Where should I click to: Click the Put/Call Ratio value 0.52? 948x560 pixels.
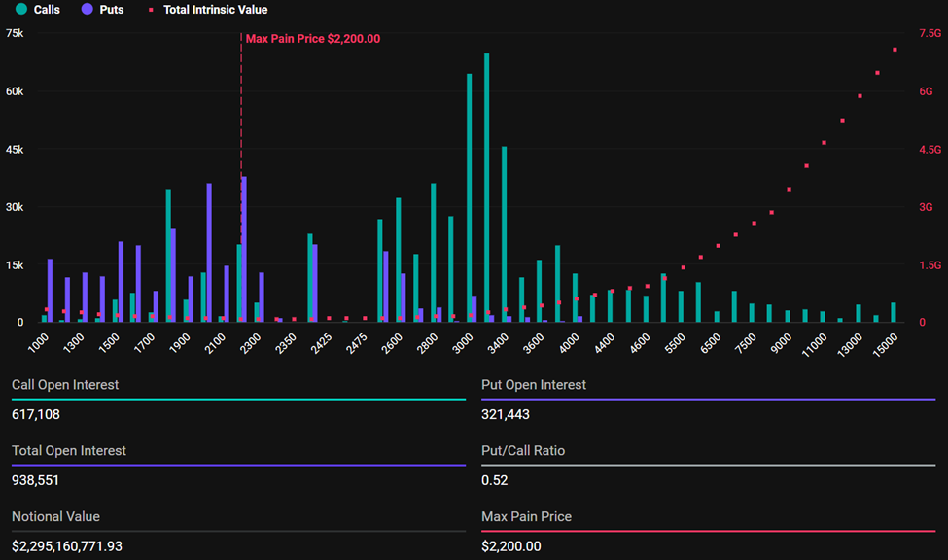(494, 480)
